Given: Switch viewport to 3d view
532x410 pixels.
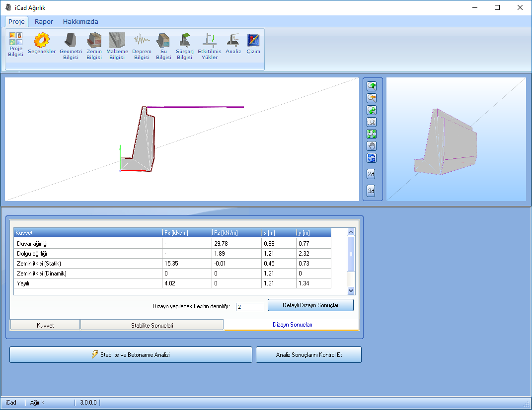Looking at the screenshot, I should pos(371,191).
